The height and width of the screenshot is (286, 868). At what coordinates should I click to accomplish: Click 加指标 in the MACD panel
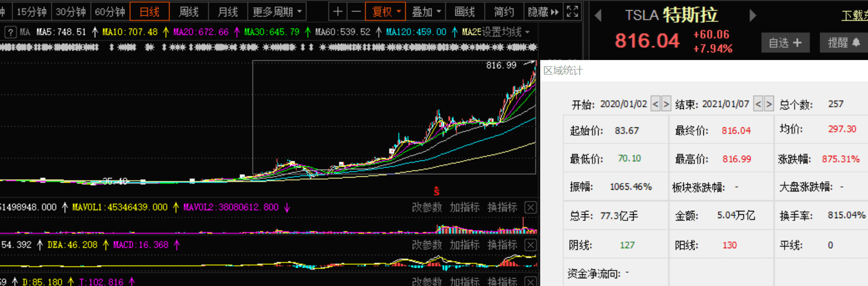tap(465, 245)
